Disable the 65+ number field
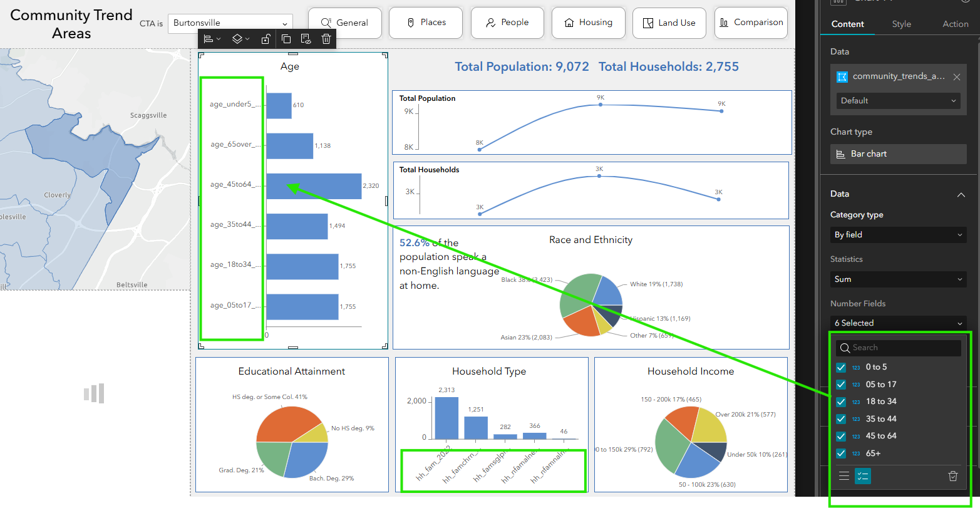980x508 pixels. point(841,453)
